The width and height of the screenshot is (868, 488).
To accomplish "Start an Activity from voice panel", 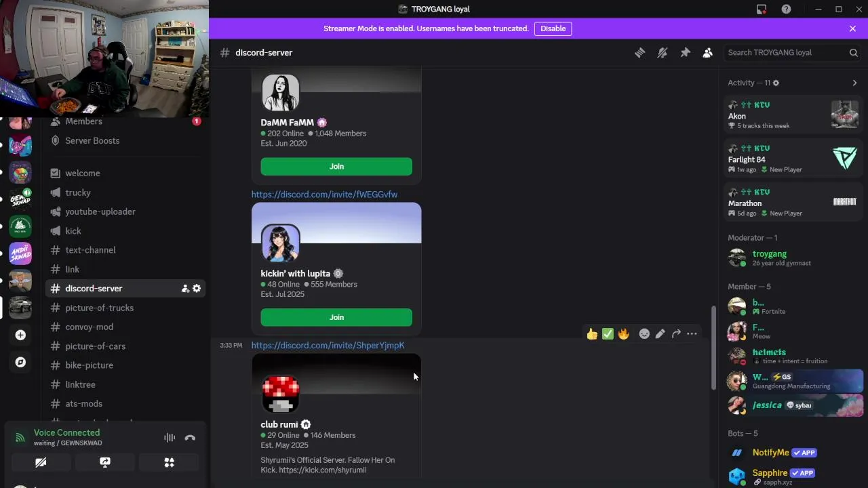I will tap(169, 462).
